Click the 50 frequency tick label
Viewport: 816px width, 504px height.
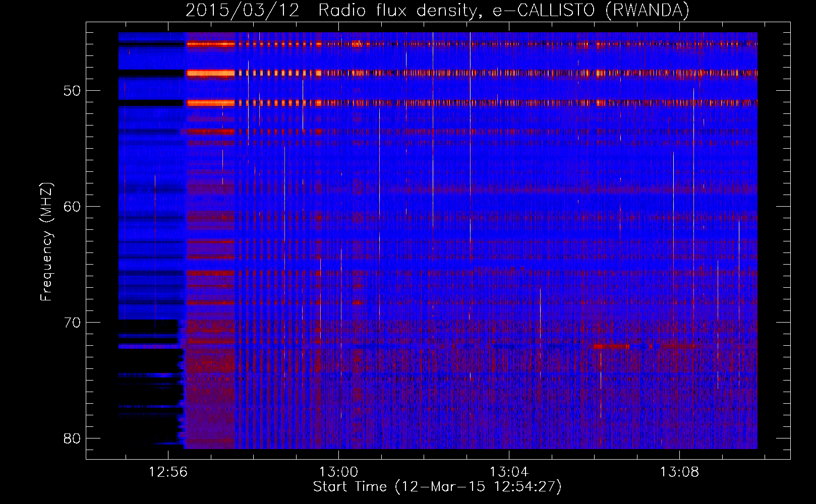pyautogui.click(x=72, y=91)
